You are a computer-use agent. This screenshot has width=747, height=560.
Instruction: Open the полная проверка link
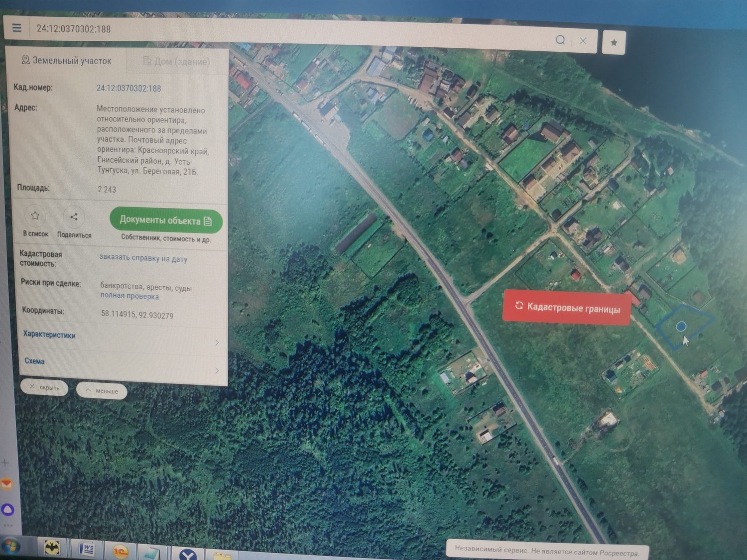[x=129, y=296]
